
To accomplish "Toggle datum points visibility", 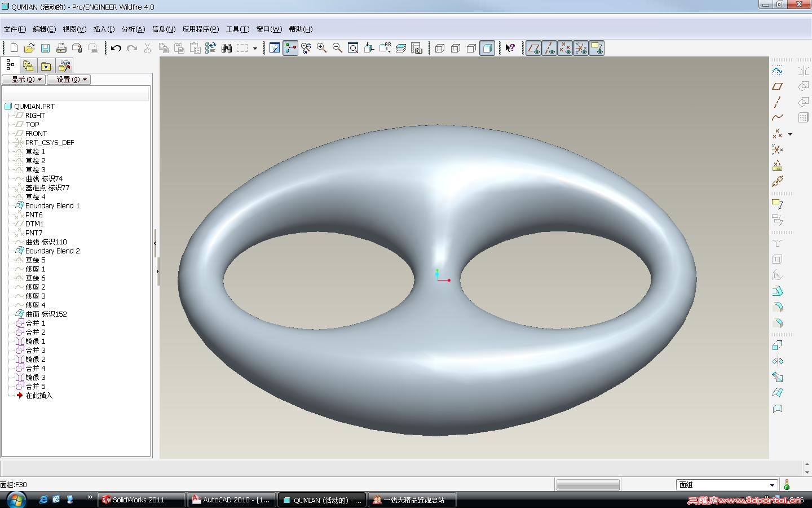I will click(x=565, y=48).
